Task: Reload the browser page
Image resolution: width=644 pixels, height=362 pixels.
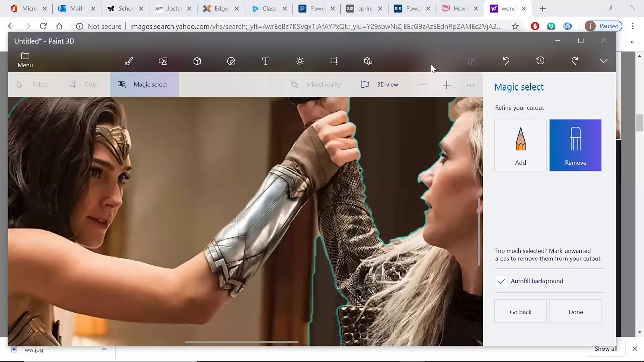Action: click(43, 26)
